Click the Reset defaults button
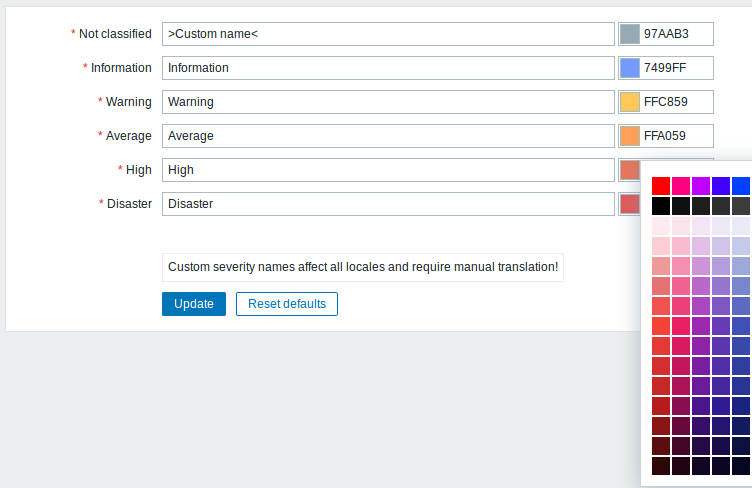The width and height of the screenshot is (752, 488). click(287, 304)
